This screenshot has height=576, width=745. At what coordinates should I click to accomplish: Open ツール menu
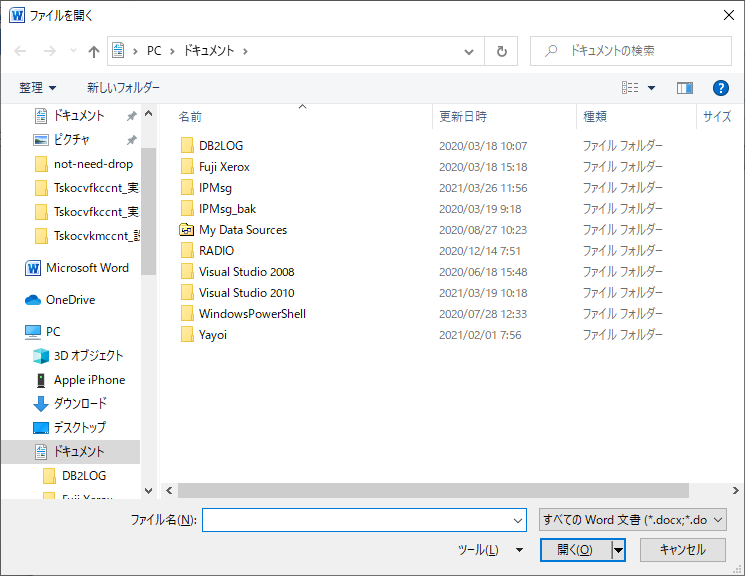(489, 550)
